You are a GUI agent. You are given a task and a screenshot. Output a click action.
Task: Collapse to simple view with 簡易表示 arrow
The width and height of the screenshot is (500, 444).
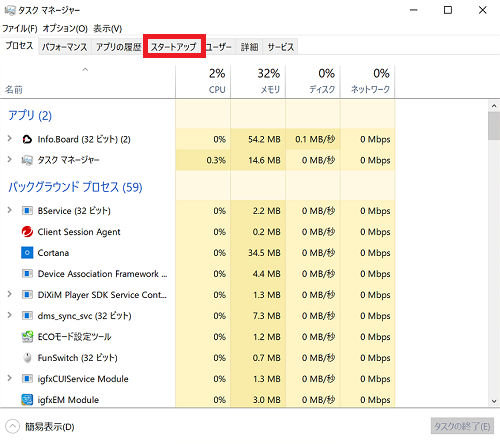point(12,426)
